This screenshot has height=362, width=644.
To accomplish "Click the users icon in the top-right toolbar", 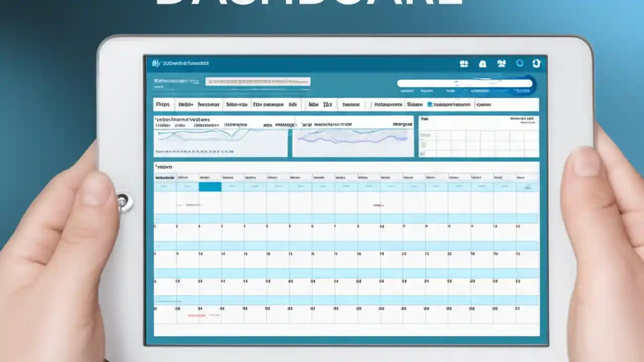I will point(501,64).
